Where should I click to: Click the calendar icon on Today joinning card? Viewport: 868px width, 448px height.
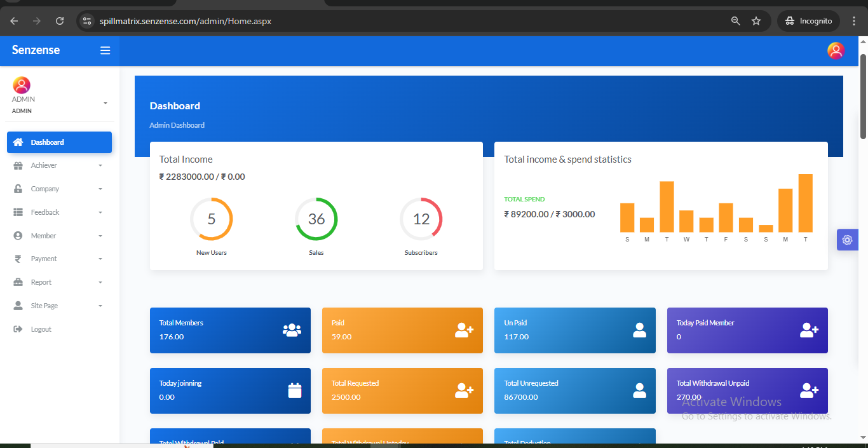(295, 390)
